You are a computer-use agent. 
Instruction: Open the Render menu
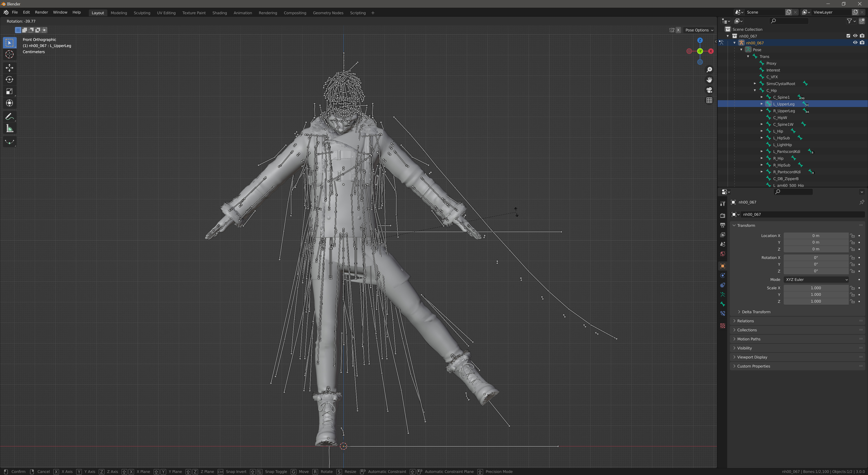pyautogui.click(x=41, y=12)
